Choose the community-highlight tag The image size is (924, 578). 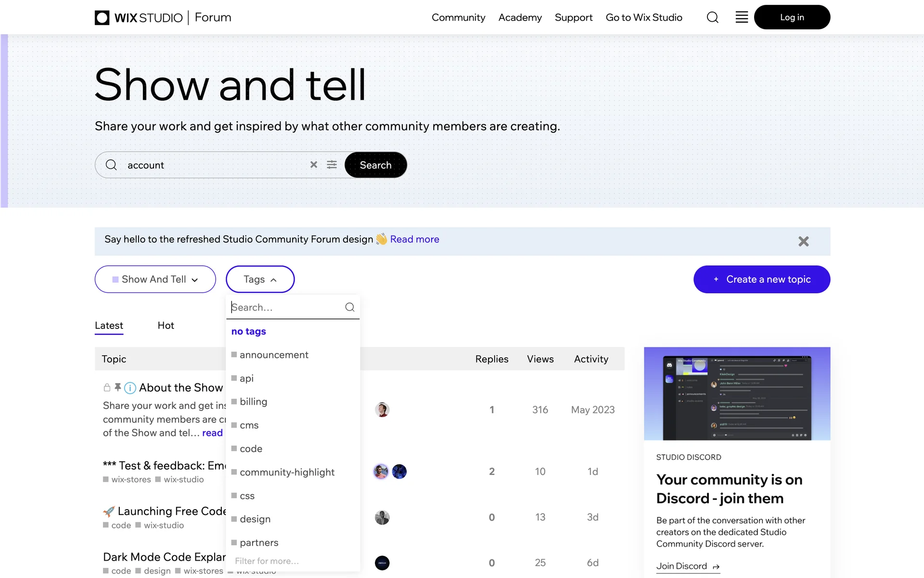(x=287, y=473)
